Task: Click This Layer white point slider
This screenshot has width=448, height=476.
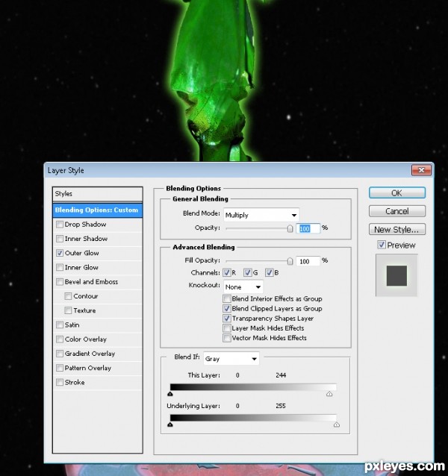Action: (329, 394)
